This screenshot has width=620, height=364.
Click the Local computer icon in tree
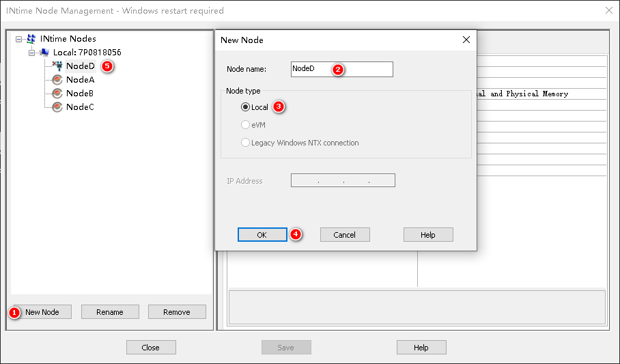(x=44, y=52)
